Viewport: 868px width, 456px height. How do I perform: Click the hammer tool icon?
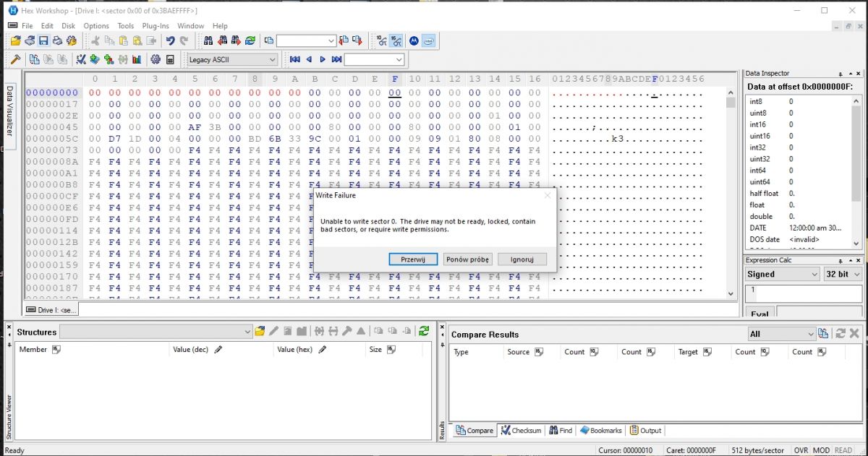click(15, 59)
